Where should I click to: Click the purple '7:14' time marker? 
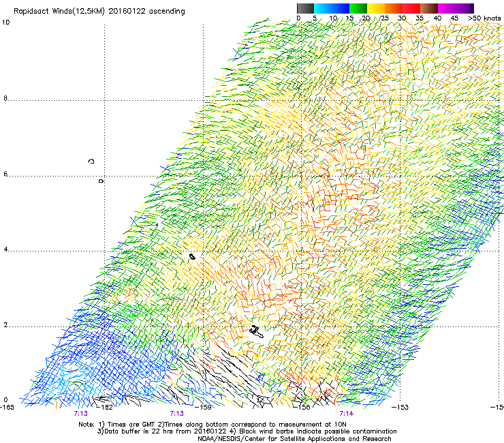pyautogui.click(x=347, y=414)
